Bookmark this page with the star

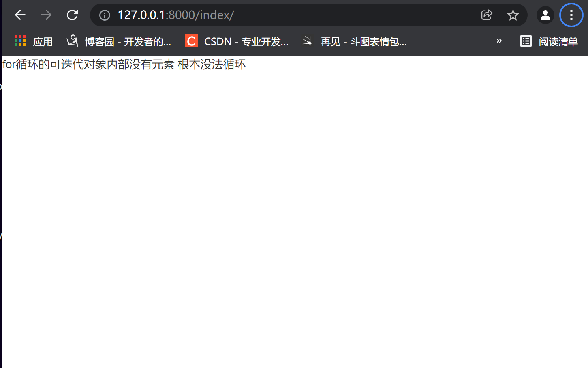pyautogui.click(x=513, y=15)
